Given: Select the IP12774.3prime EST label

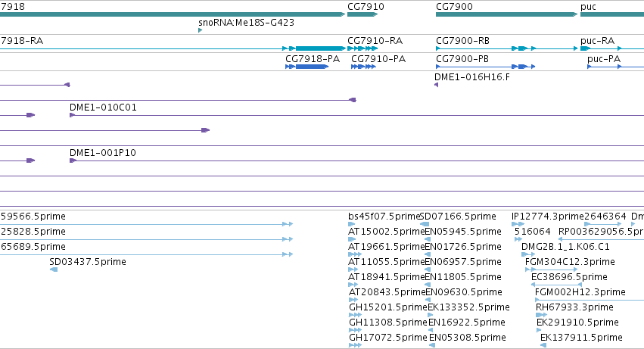Looking at the screenshot, I should [547, 217].
